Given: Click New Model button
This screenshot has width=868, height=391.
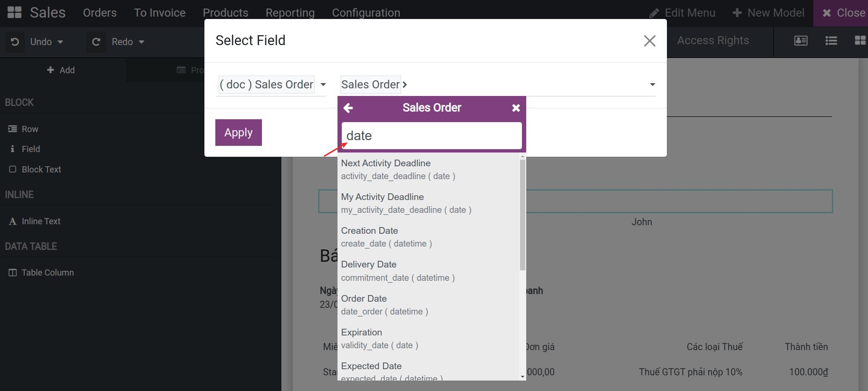Looking at the screenshot, I should [768, 13].
